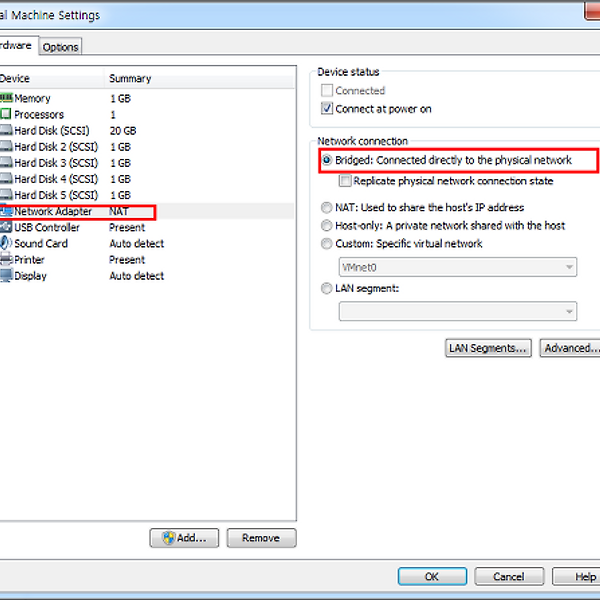600x600 pixels.
Task: Select the Memory device icon
Action: tap(5, 98)
